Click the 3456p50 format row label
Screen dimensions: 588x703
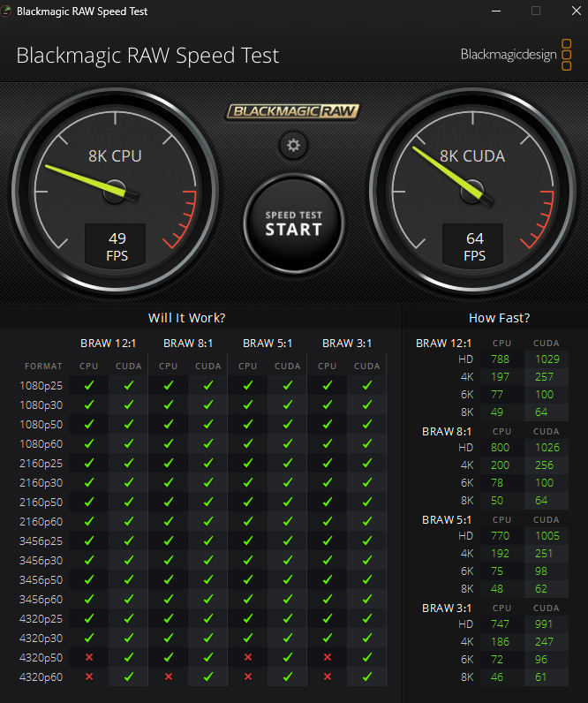41,579
